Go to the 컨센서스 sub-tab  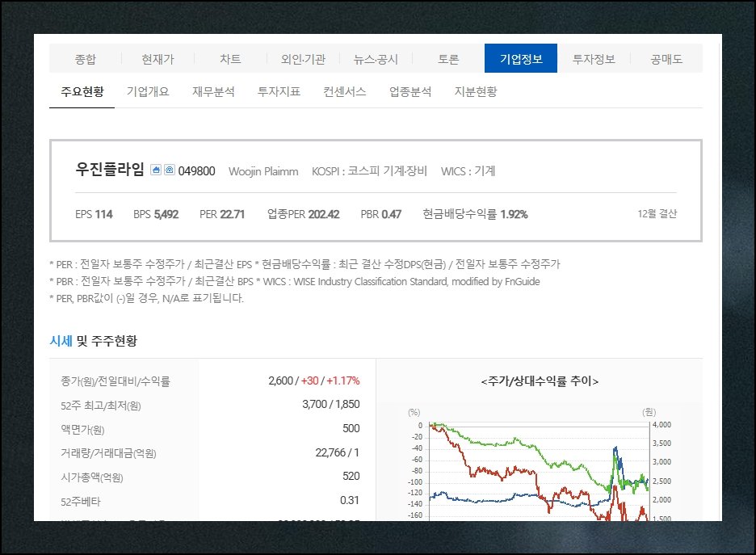pos(344,91)
